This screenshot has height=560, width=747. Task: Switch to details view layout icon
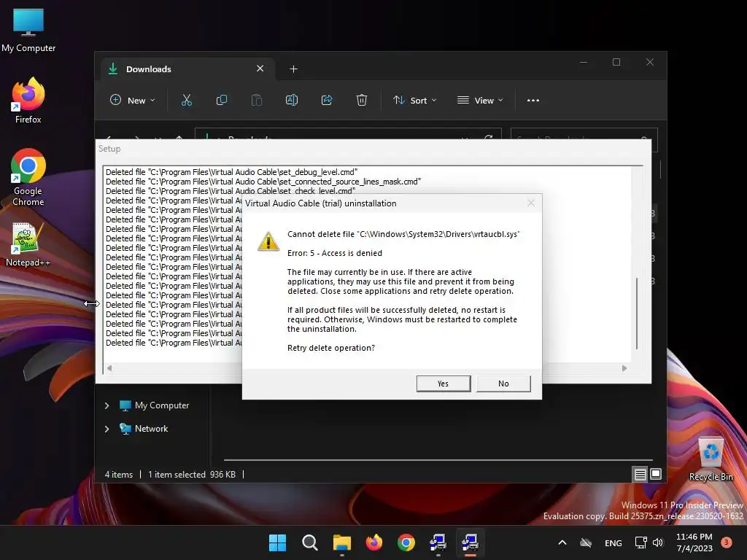click(x=640, y=474)
